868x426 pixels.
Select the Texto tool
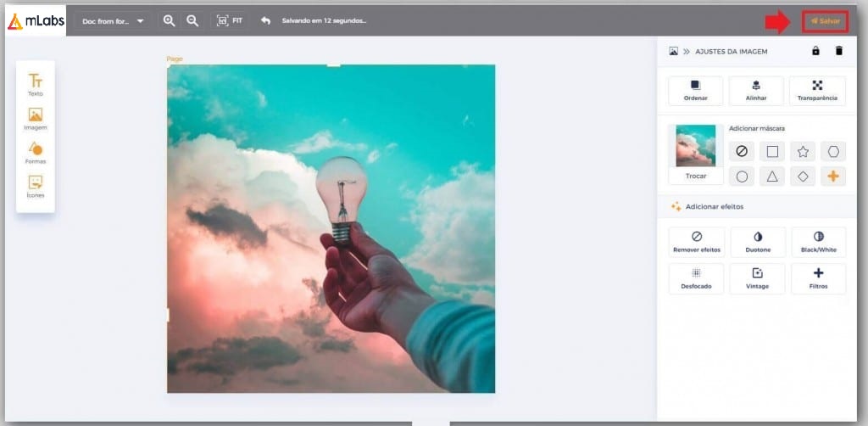[36, 84]
